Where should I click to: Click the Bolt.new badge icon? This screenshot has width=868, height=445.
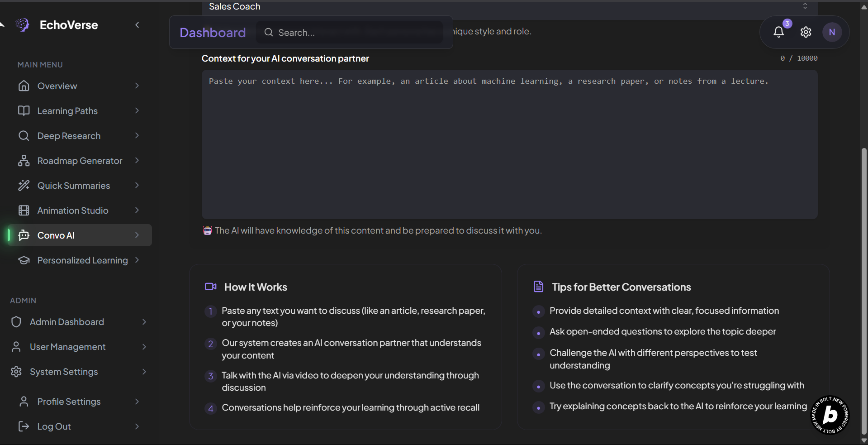point(830,415)
